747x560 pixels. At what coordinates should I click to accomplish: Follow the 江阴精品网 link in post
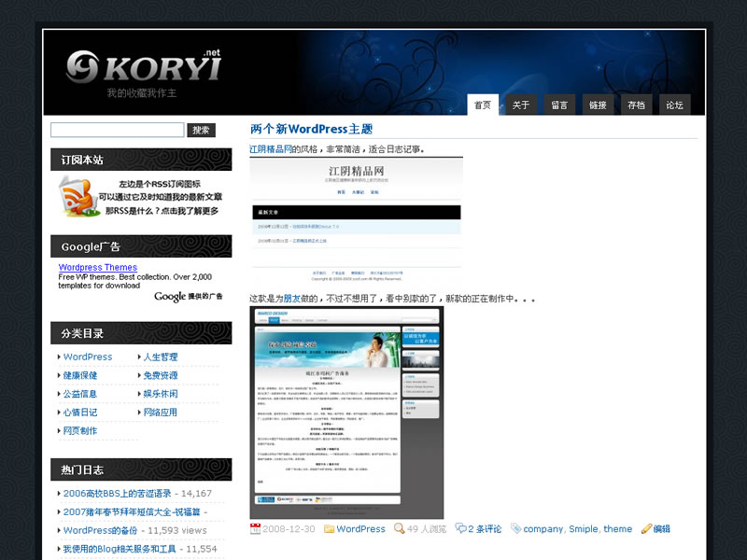point(271,149)
